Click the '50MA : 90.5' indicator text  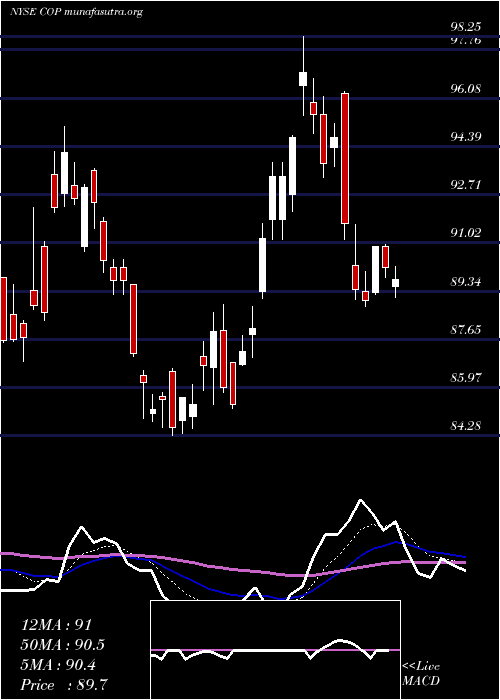(x=63, y=645)
